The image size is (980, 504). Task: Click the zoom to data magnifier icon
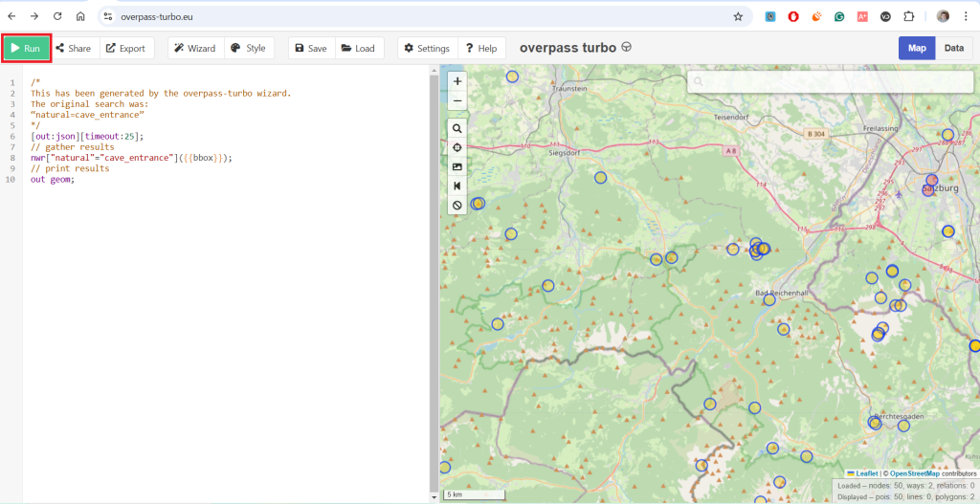(x=457, y=129)
